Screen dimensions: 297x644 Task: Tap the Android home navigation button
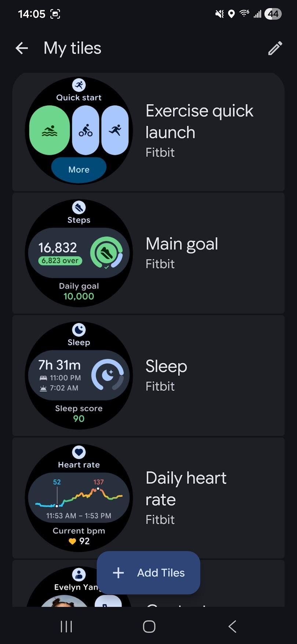tap(149, 626)
